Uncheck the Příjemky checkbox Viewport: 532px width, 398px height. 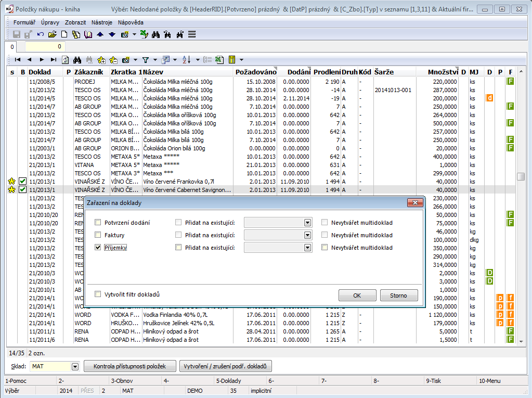98,248
